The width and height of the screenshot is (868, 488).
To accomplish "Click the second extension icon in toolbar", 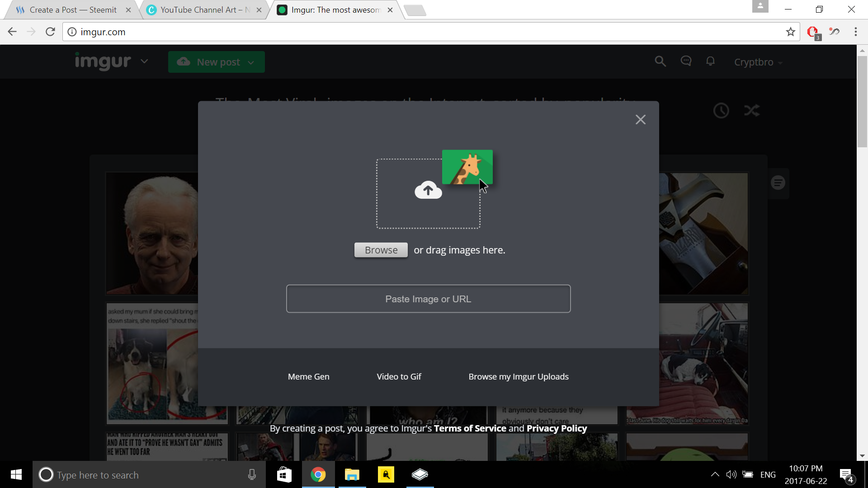I will pyautogui.click(x=835, y=32).
